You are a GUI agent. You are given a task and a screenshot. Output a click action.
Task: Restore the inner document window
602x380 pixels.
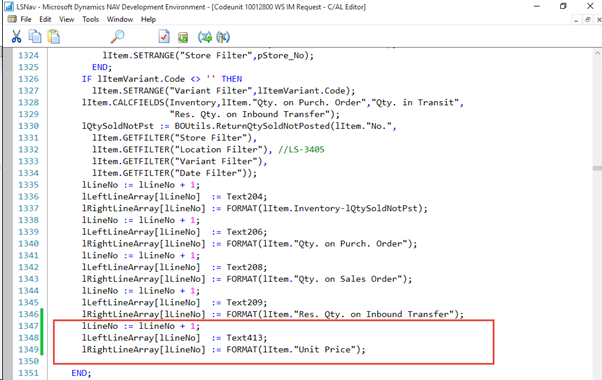point(587,20)
